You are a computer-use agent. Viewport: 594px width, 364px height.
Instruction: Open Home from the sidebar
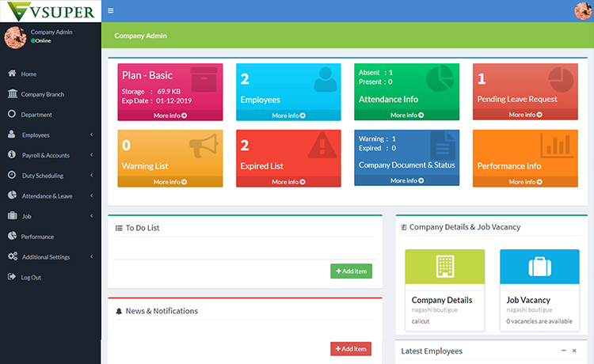[29, 74]
